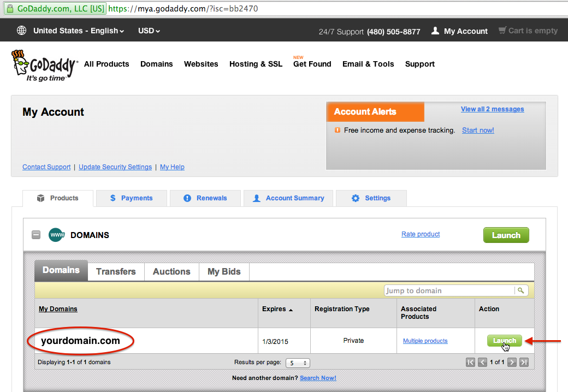Image resolution: width=568 pixels, height=392 pixels.
Task: Switch to the Account Summary tab
Action: coord(288,198)
